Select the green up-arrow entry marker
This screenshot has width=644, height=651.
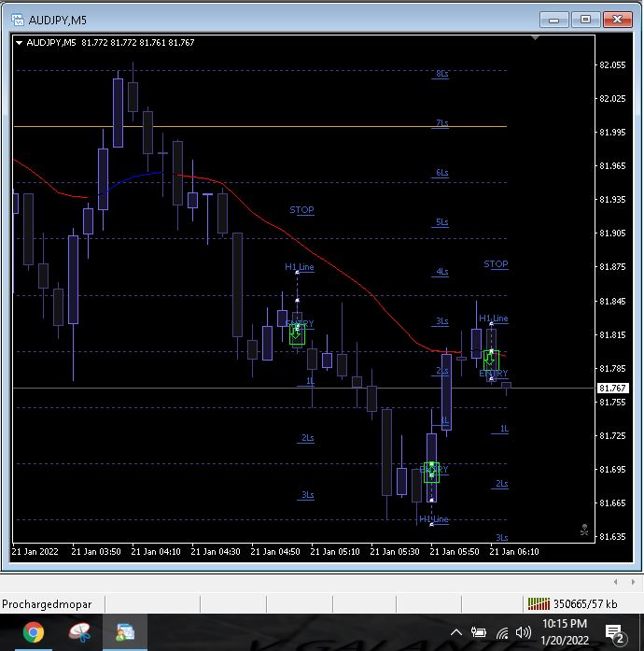[x=431, y=473]
